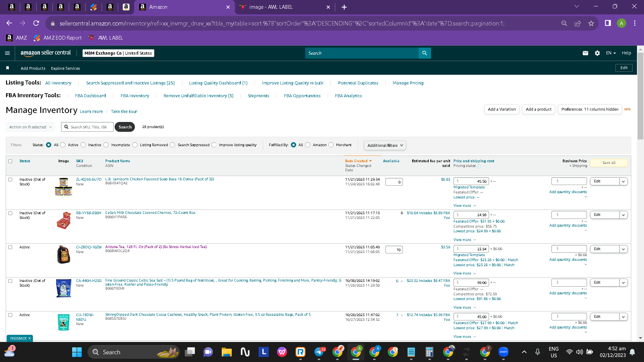Sort by the Date Created column
Image resolution: width=644 pixels, height=362 pixels.
pos(359,161)
